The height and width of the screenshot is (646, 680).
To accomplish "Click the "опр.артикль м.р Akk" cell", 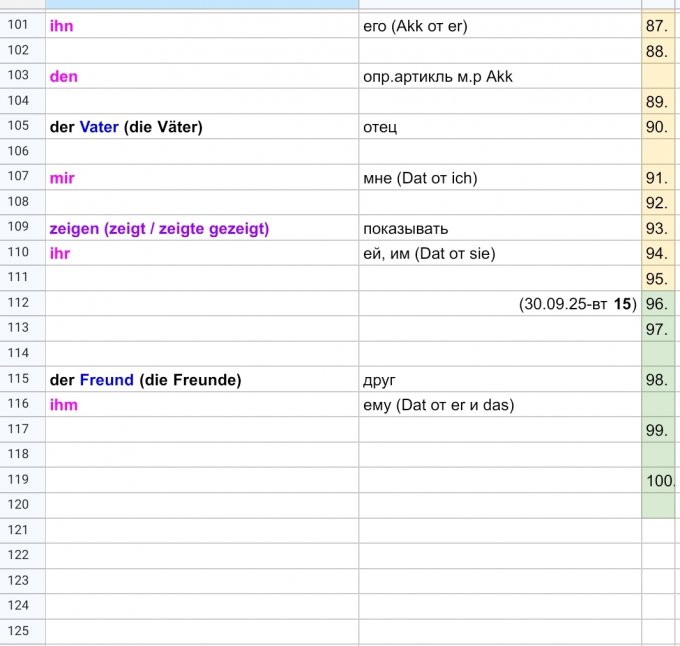I will point(498,77).
